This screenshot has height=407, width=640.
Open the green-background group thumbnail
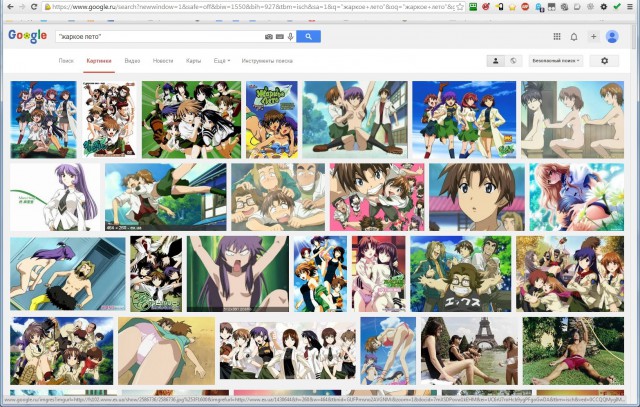191,119
